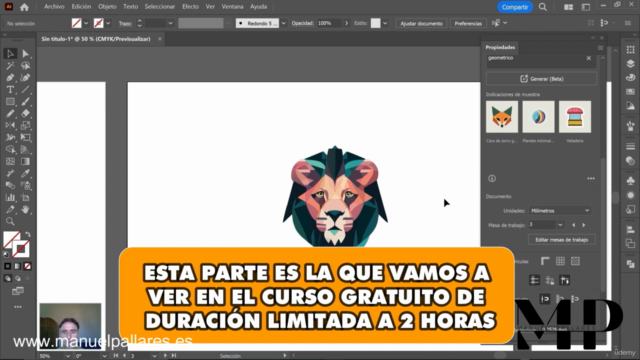Open the Objeto menu

[107, 7]
